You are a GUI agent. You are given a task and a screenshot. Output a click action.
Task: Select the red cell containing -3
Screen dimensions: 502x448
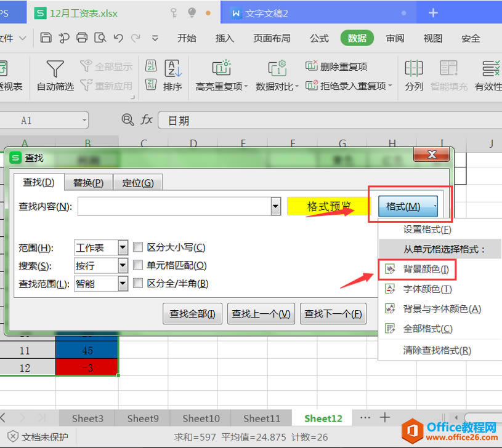87,367
